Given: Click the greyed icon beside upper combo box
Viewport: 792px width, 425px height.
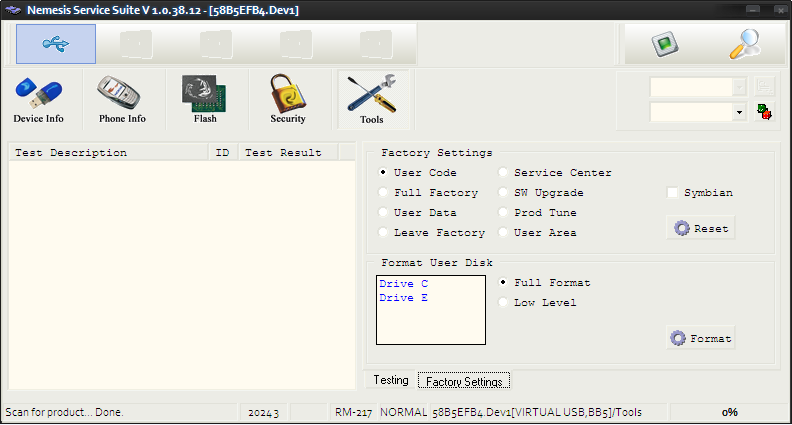Looking at the screenshot, I should [x=764, y=87].
